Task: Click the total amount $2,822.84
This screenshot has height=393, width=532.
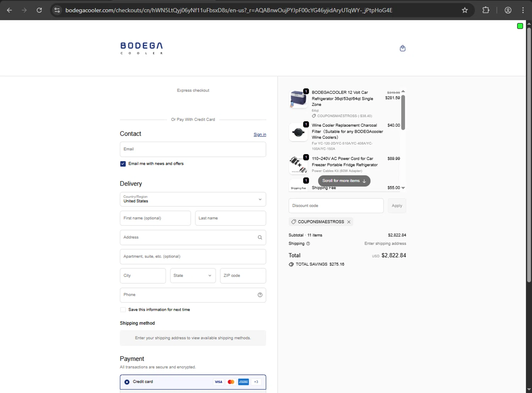Action: pyautogui.click(x=394, y=256)
